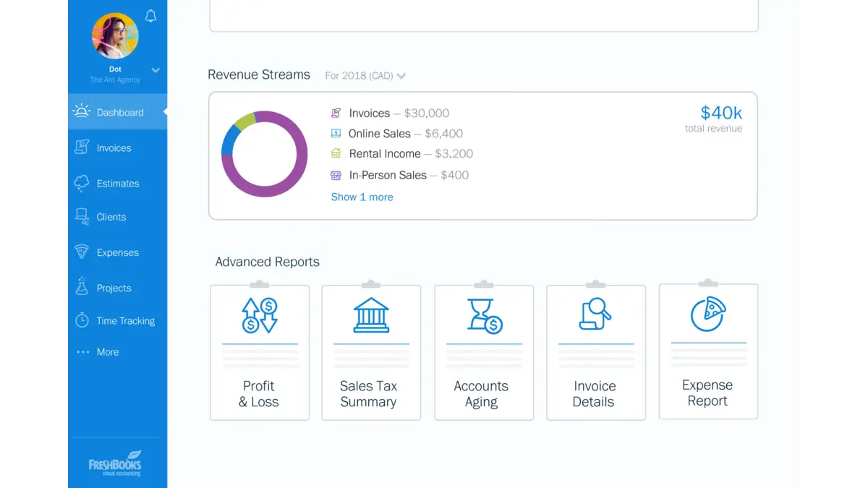Image resolution: width=868 pixels, height=488 pixels.
Task: Open the Invoice Details report
Action: coord(596,352)
